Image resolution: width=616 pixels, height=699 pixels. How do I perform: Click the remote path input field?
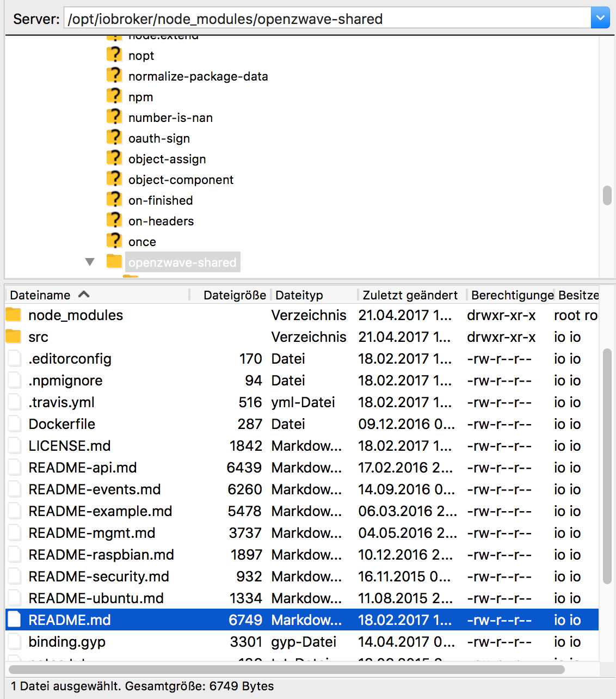(327, 19)
